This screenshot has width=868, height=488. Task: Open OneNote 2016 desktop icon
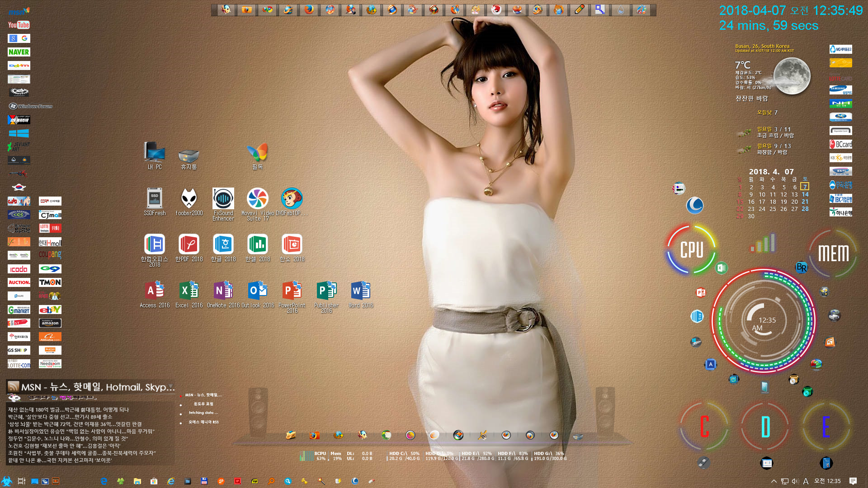pyautogui.click(x=223, y=294)
